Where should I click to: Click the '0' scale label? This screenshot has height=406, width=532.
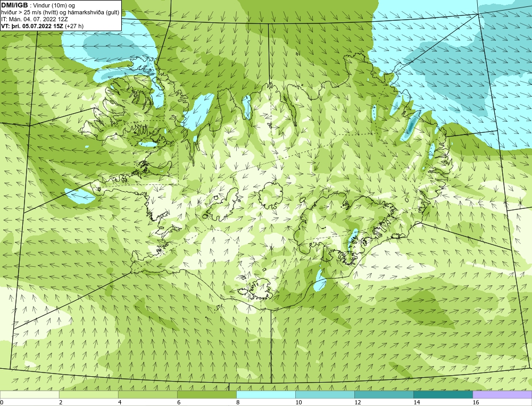pos(2,402)
